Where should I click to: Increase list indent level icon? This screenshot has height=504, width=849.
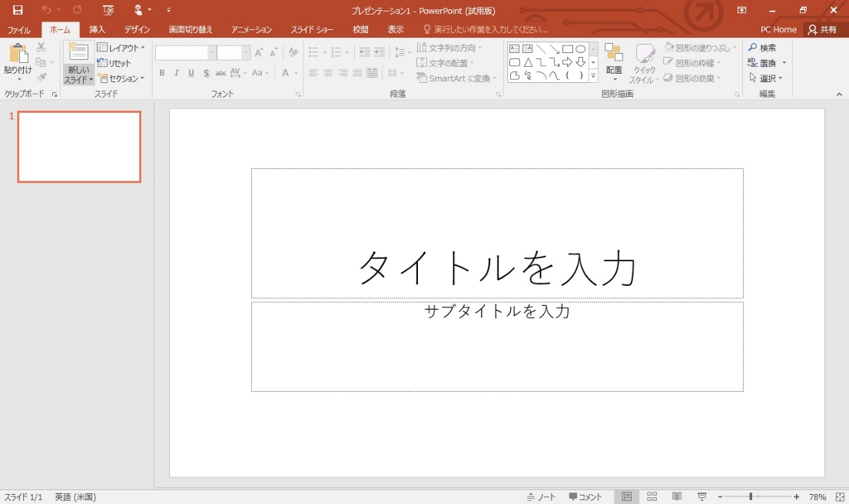[380, 52]
